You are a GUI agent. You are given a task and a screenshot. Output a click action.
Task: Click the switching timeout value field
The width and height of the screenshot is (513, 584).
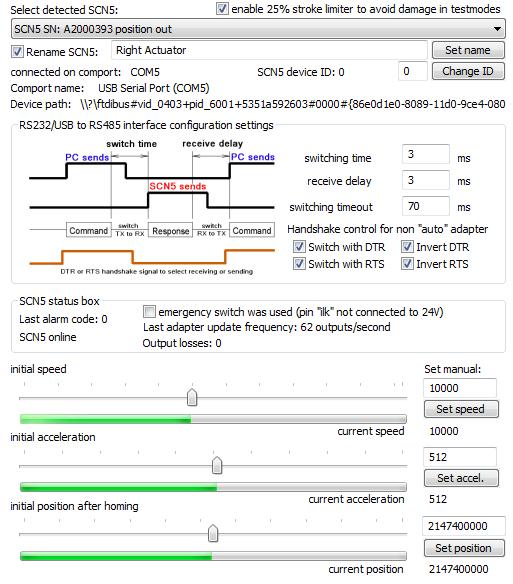(x=426, y=206)
